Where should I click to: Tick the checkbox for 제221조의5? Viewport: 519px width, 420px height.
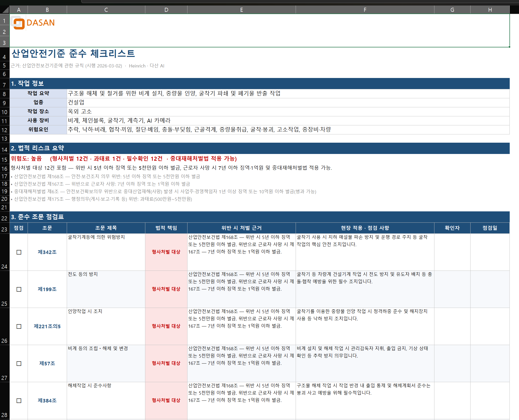pos(19,326)
